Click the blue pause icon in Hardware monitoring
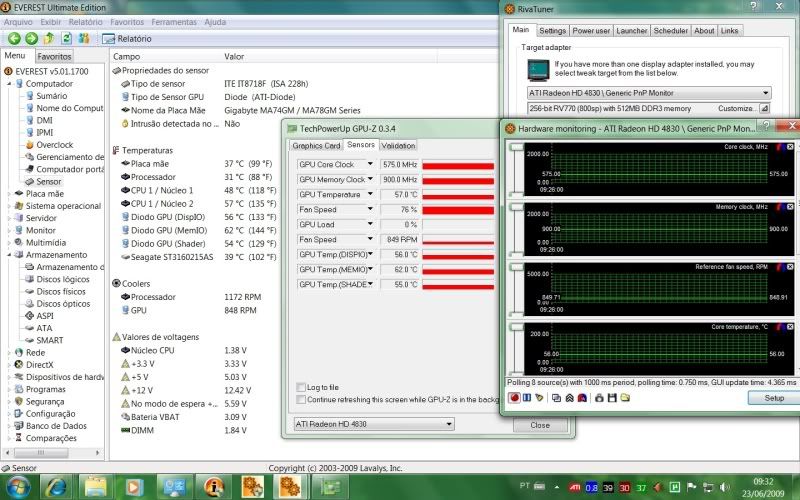The image size is (800, 500). 527,397
